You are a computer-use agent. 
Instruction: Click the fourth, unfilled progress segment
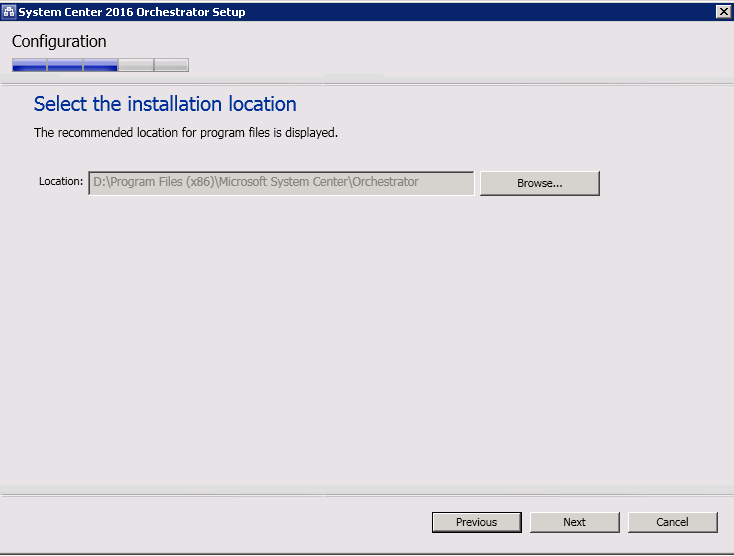click(x=136, y=65)
